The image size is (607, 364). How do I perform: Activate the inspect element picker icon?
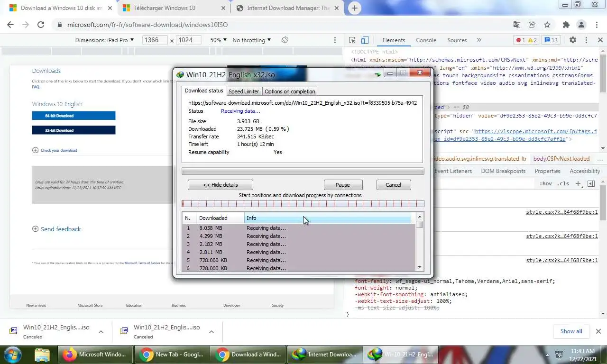[x=352, y=40]
